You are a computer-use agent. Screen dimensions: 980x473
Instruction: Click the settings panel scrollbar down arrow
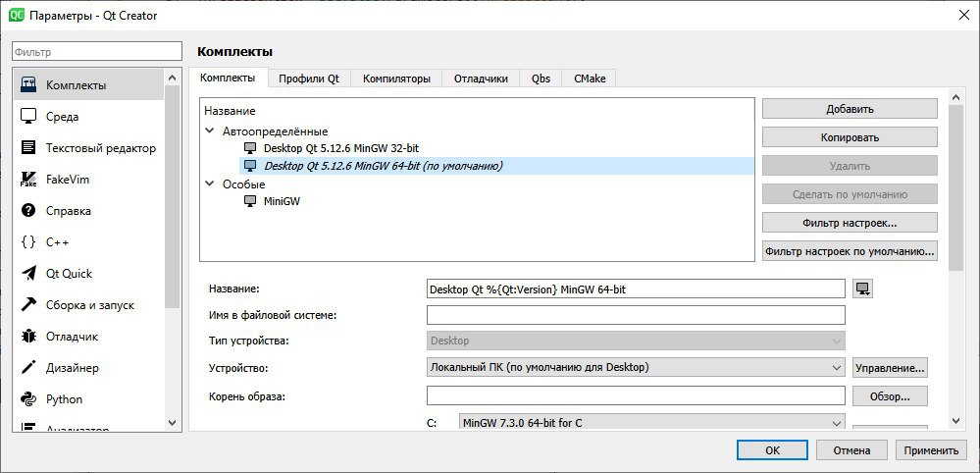[955, 421]
